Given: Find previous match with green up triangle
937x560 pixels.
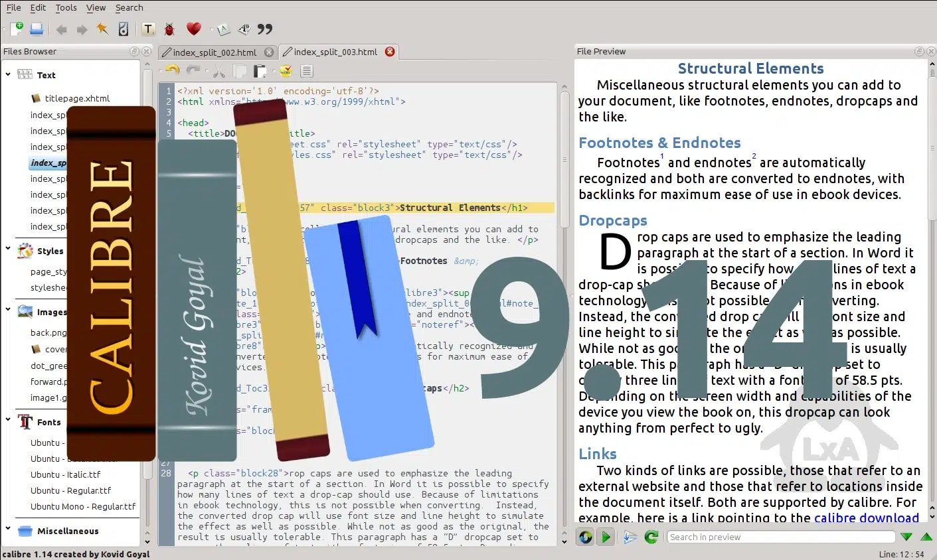Looking at the screenshot, I should 926,537.
